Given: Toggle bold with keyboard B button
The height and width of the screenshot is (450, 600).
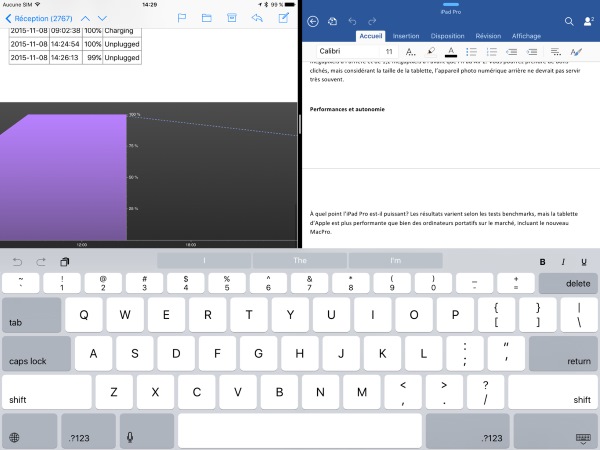Looking at the screenshot, I should (542, 262).
